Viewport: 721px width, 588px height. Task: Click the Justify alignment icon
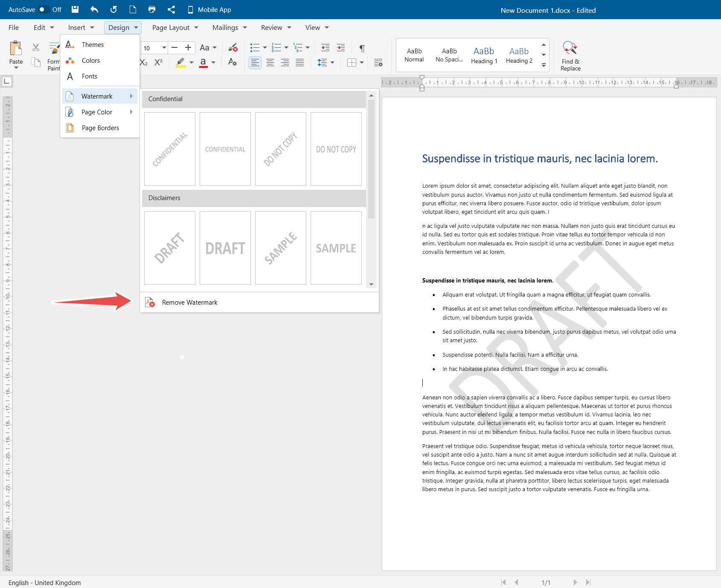(300, 63)
